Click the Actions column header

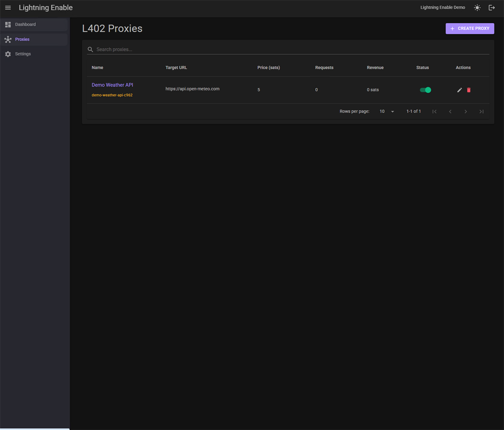tap(463, 68)
